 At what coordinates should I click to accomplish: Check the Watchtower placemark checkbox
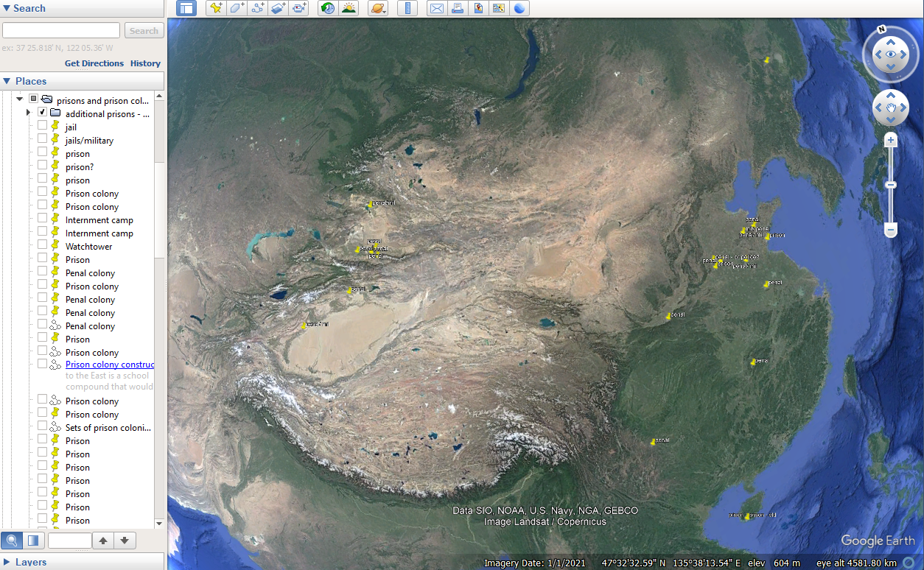coord(43,245)
